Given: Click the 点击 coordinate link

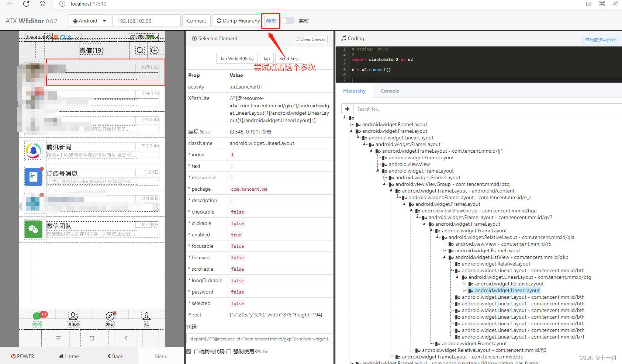Looking at the screenshot, I should click(266, 132).
